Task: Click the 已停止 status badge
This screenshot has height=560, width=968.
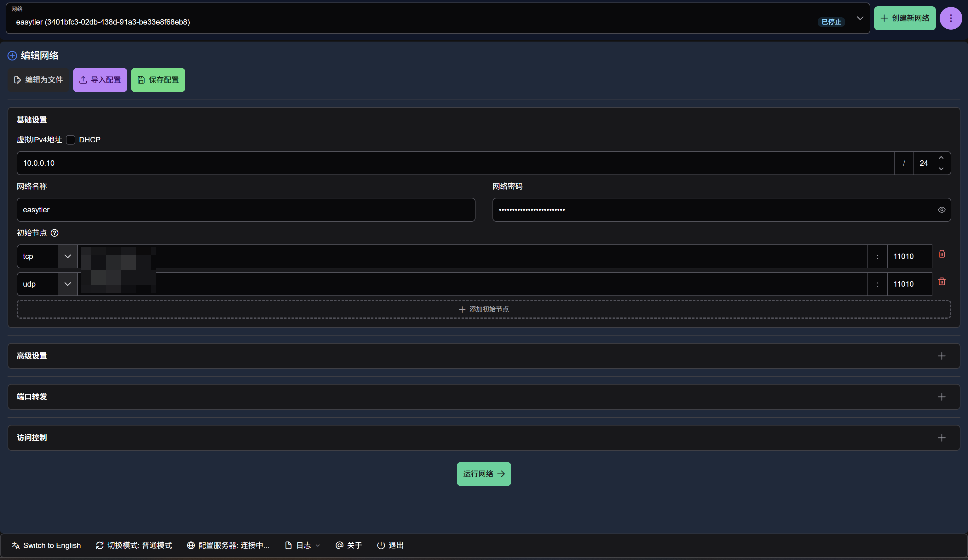Action: coord(831,22)
